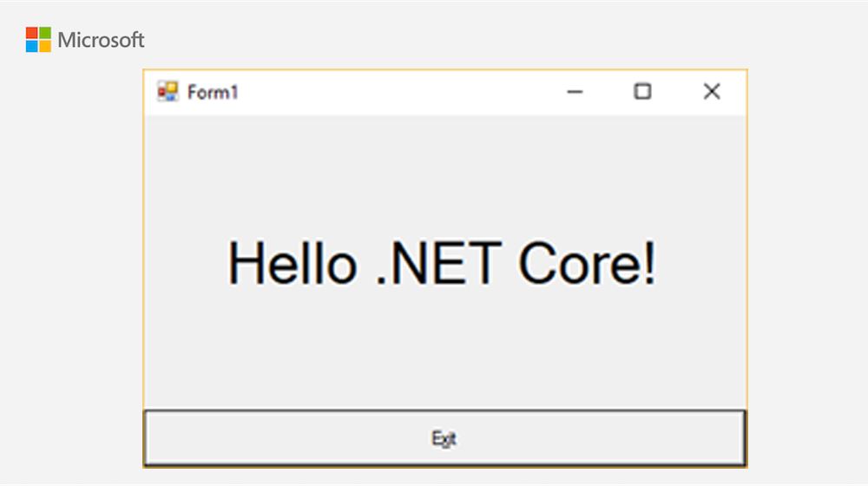The image size is (868, 486).
Task: Click the Exit button
Action: click(444, 438)
